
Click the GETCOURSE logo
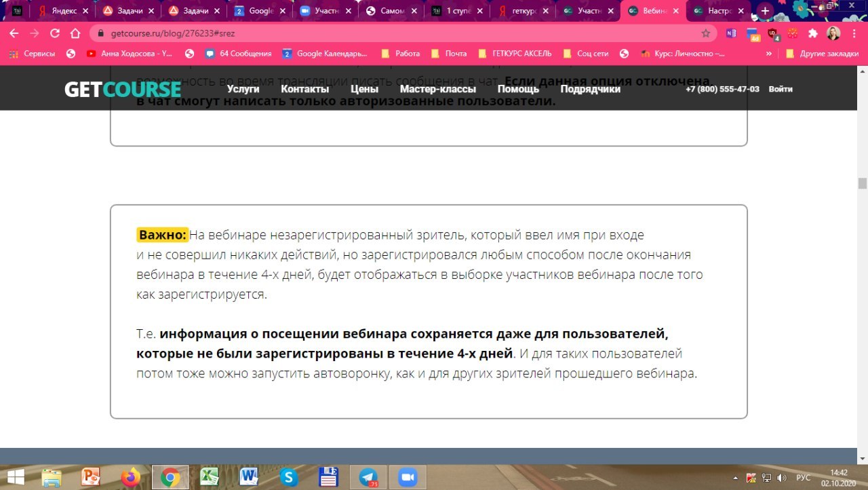click(x=123, y=90)
